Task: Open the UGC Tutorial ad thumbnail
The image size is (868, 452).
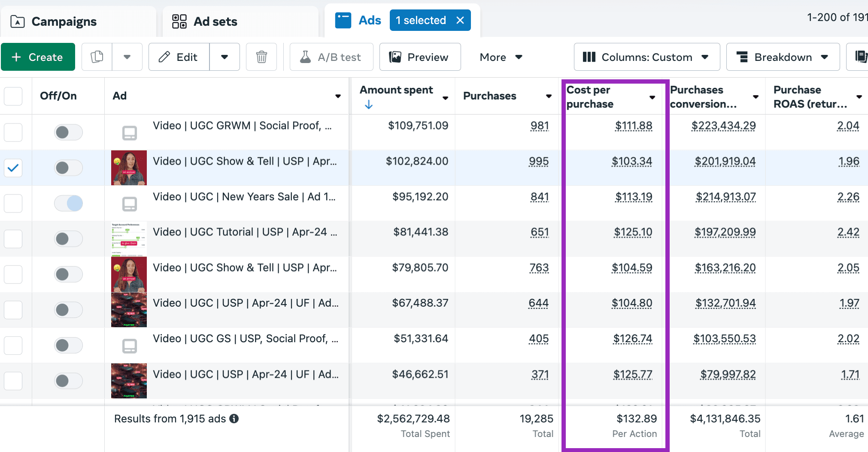Action: 129,239
